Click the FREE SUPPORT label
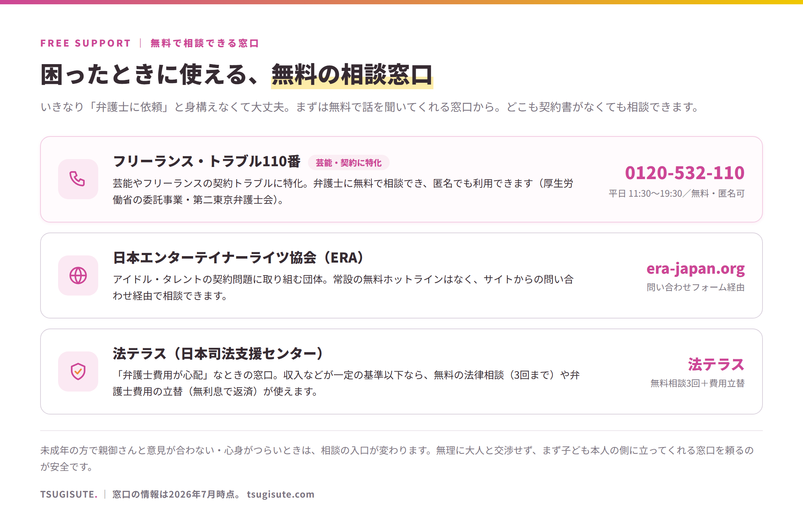The height and width of the screenshot is (532, 803). point(86,43)
